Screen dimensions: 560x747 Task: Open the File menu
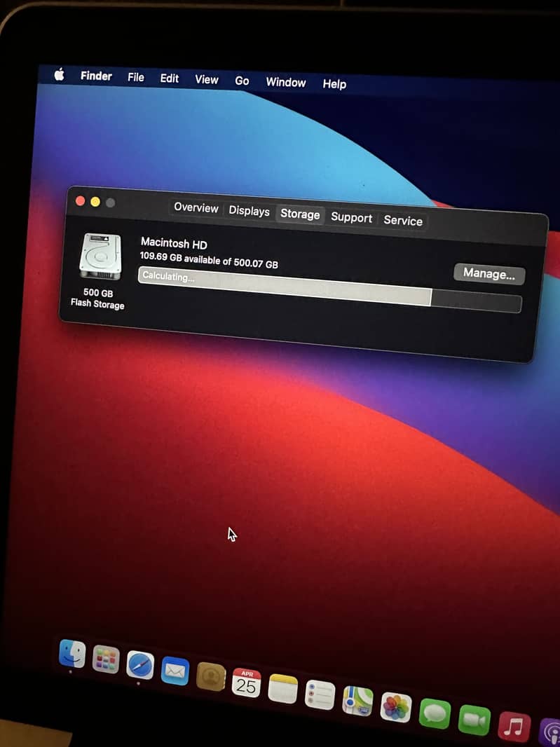click(136, 77)
